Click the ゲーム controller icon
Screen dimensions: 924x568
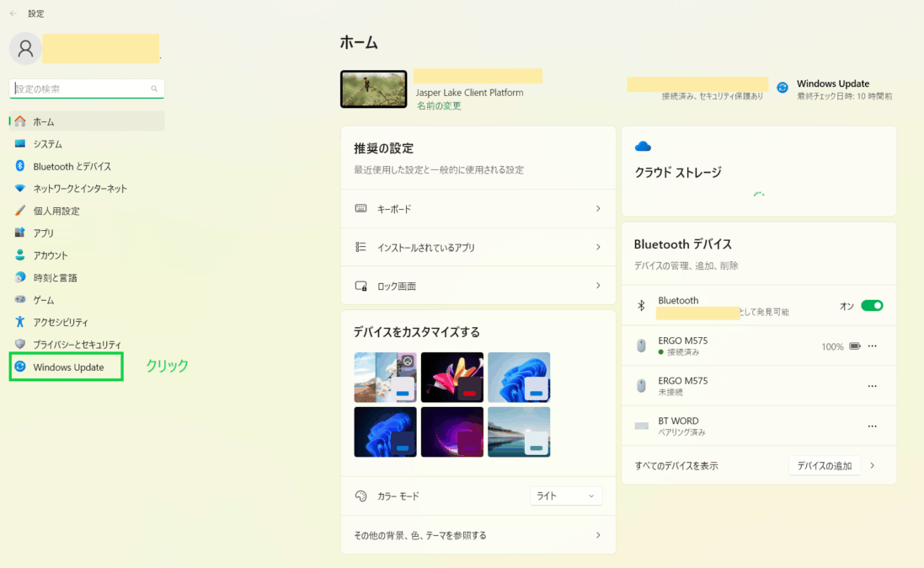[x=20, y=300]
